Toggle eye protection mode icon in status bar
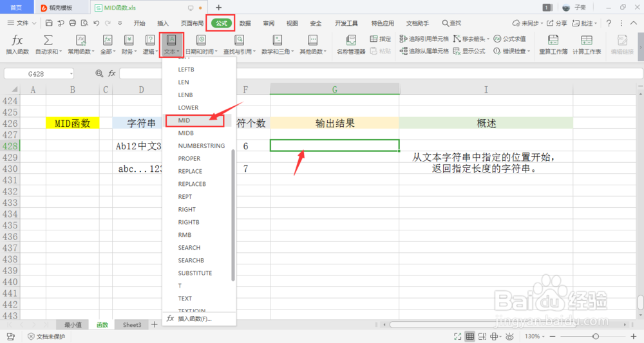 (509, 337)
